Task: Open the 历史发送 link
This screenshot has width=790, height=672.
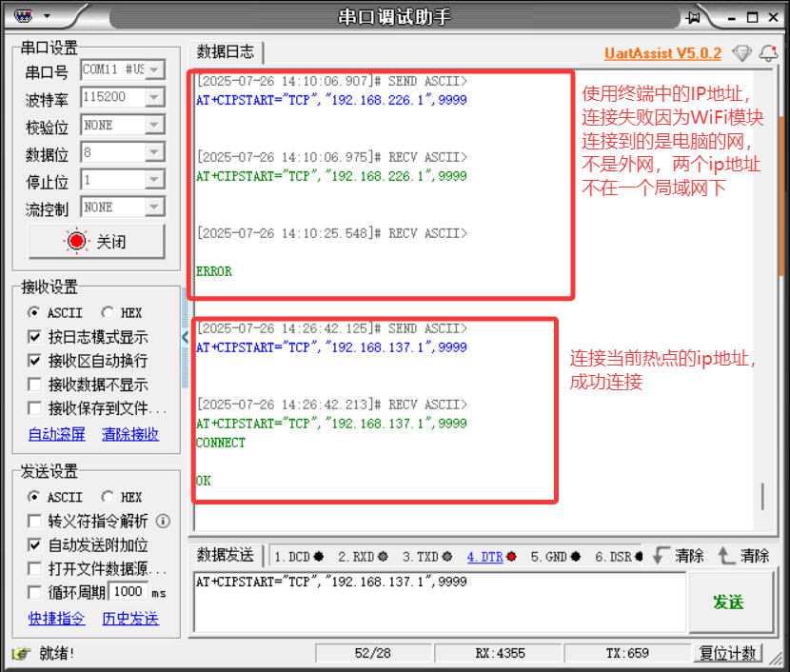Action: [x=130, y=618]
